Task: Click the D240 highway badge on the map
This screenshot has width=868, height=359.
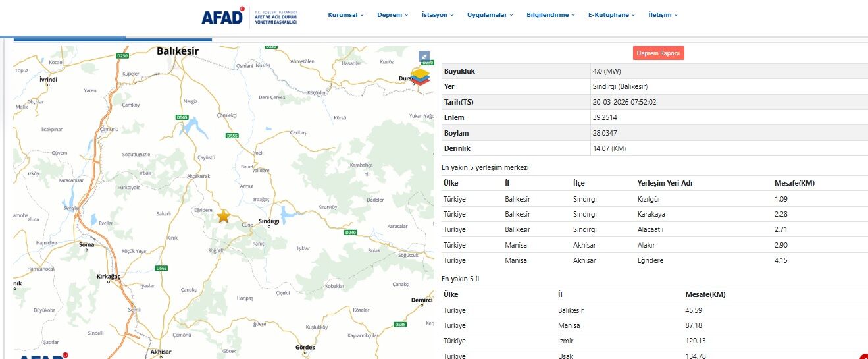Action: click(x=350, y=233)
